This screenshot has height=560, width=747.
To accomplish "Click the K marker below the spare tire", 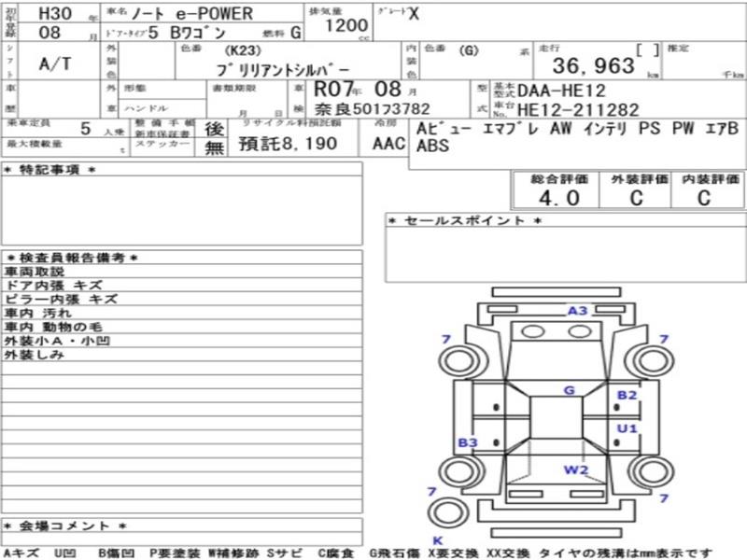I will (437, 540).
